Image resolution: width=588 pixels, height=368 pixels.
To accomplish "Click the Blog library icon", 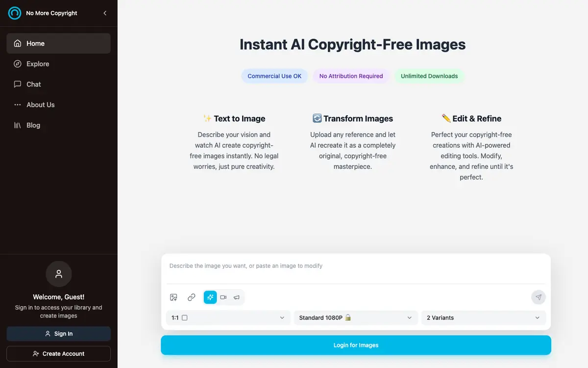I will point(18,125).
